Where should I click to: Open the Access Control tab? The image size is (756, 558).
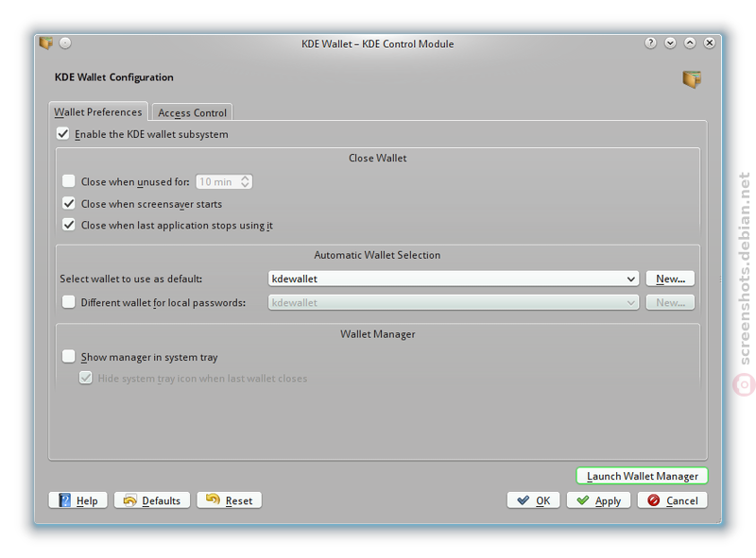192,112
